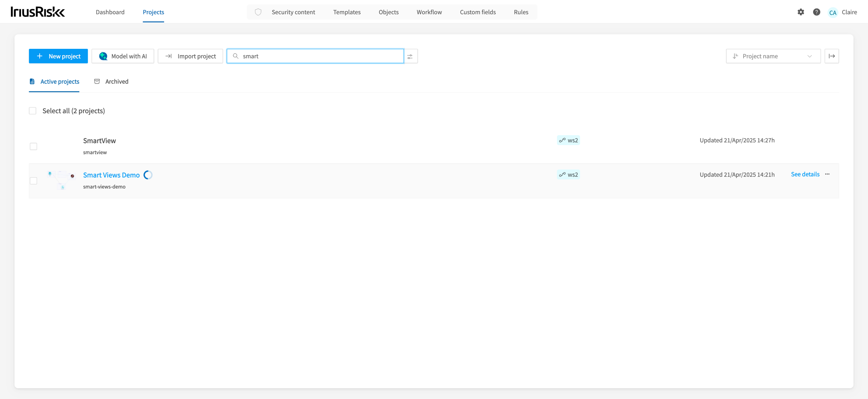Click the New project button
The width and height of the screenshot is (868, 399).
point(58,56)
